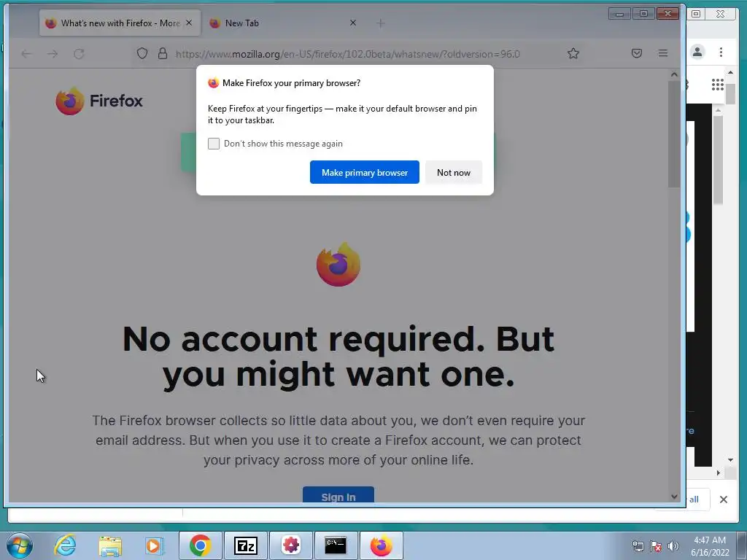The image size is (747, 560).
Task: Click the 'Make primary browser' button
Action: pyautogui.click(x=365, y=172)
